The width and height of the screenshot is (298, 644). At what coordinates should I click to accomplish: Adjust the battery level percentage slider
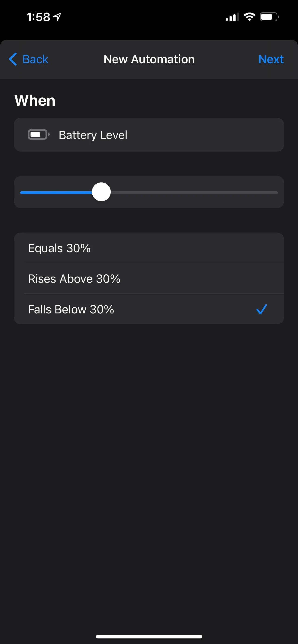102,192
